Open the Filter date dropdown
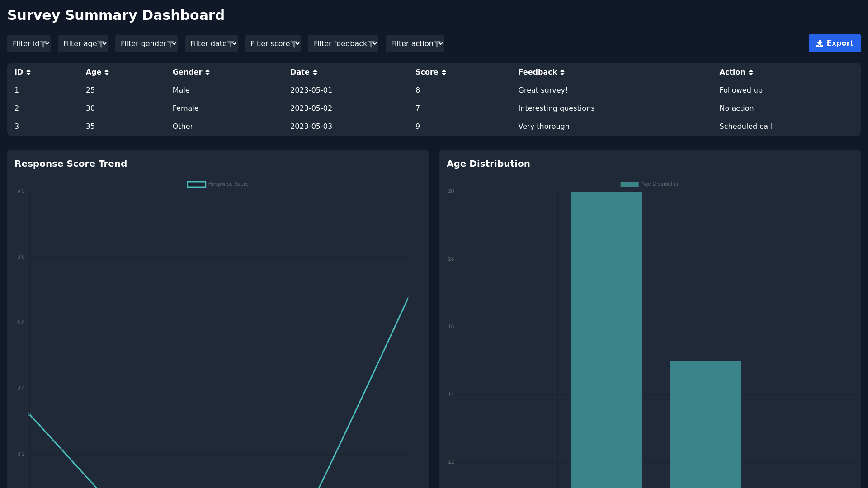This screenshot has width=868, height=488. point(211,43)
